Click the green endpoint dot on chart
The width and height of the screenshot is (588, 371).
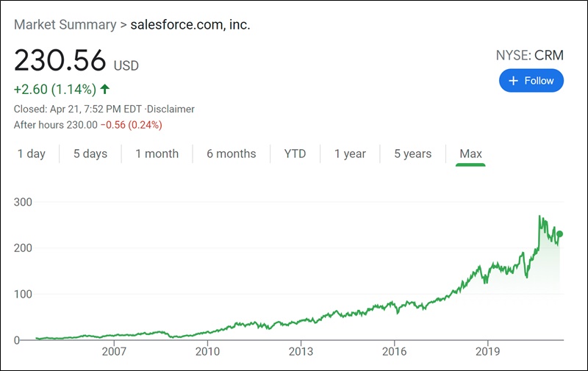click(560, 234)
